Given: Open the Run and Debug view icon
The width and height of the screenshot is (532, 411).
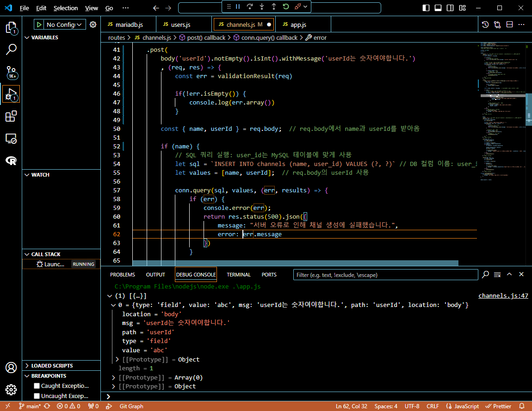Looking at the screenshot, I should click(11, 94).
